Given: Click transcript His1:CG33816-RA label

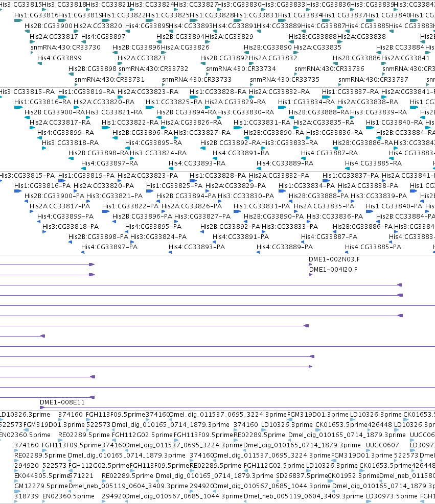Looking at the screenshot, I should (42, 102).
